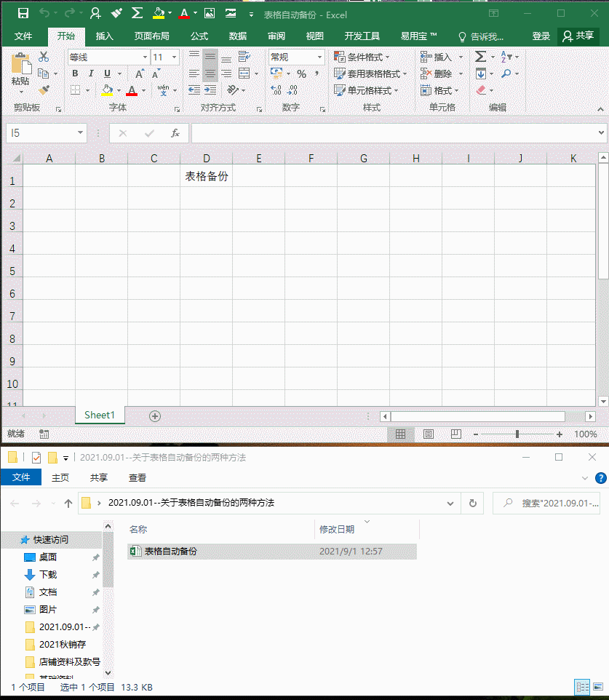Click the Clear eraser icon

tap(482, 90)
